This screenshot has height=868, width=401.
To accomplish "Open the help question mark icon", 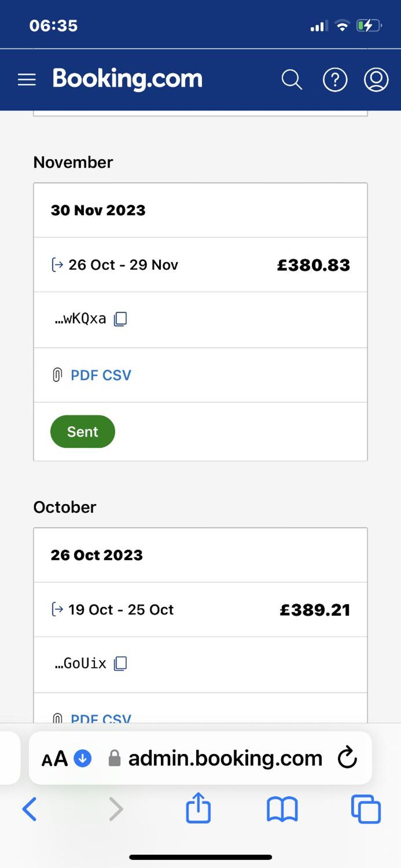I will 335,80.
